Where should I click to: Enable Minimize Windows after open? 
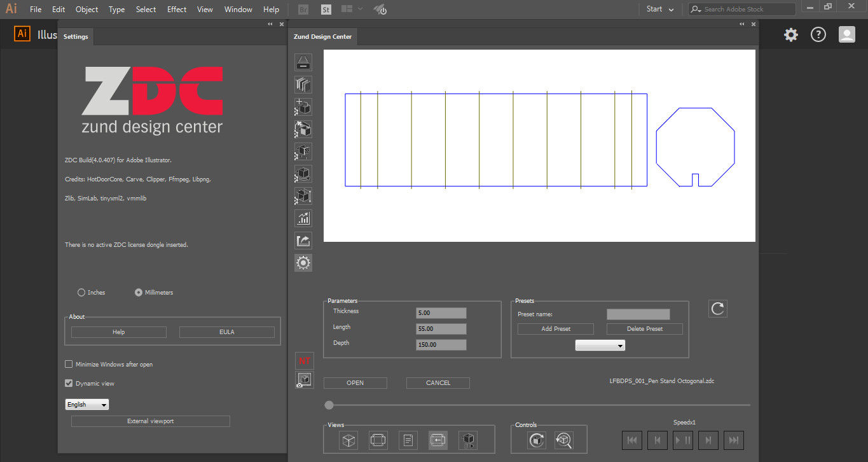[x=69, y=365]
